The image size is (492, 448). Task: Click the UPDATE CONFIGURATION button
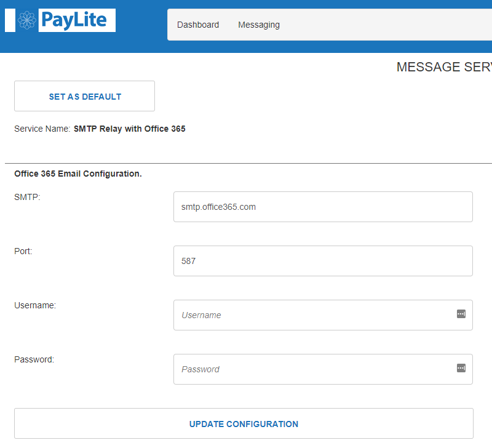[x=244, y=423]
